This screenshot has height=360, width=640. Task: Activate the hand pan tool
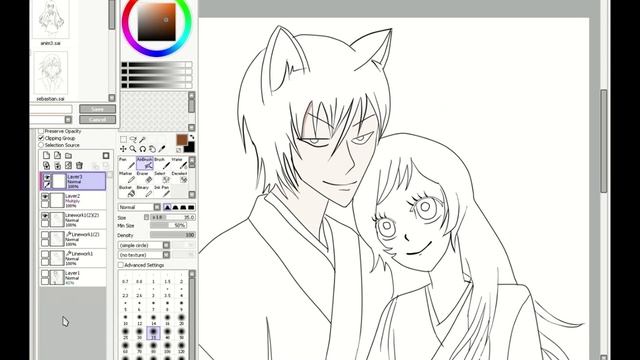pos(152,149)
